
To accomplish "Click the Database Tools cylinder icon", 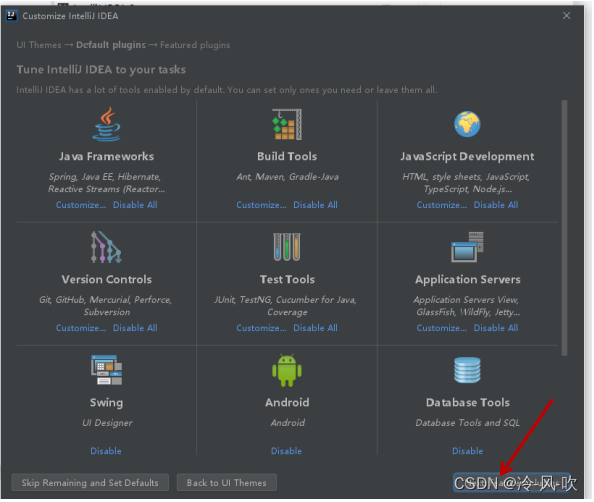I will tap(467, 370).
